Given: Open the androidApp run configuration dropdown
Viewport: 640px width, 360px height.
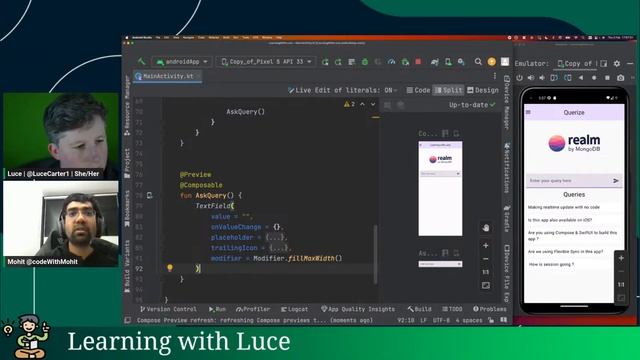Looking at the screenshot, I should (182, 62).
